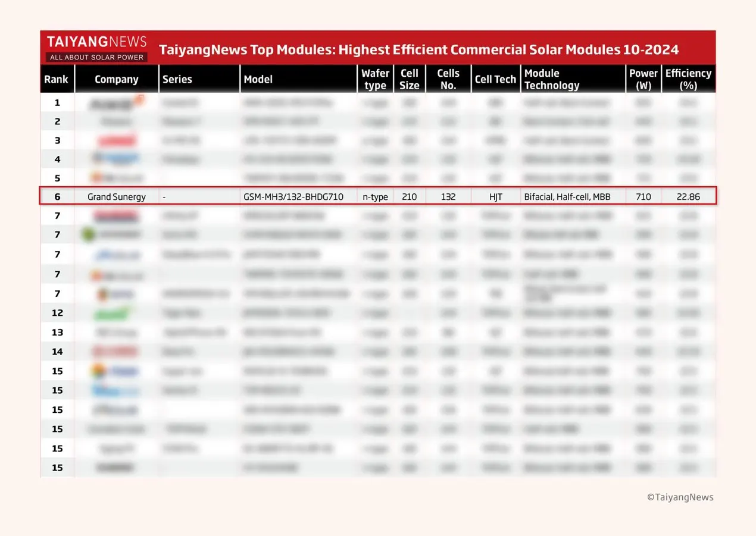Select the "Power (W)" column header

(x=643, y=79)
